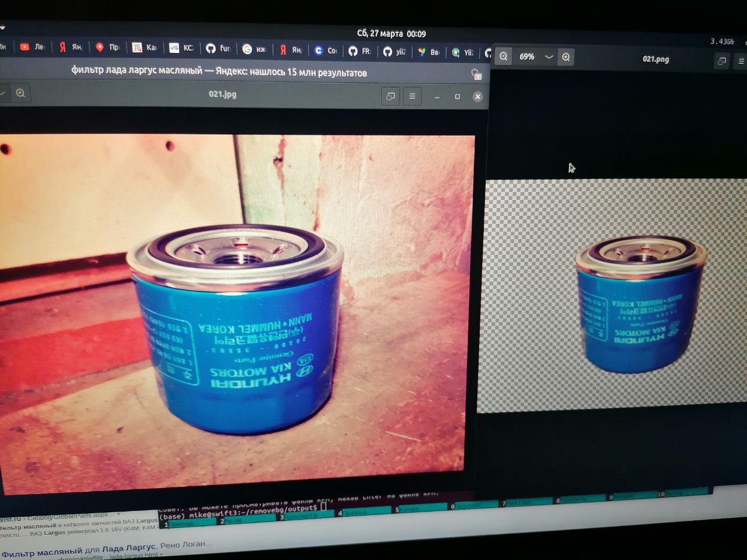This screenshot has width=747, height=560.
Task: Maximize the 021.jpg window
Action: pos(457,97)
